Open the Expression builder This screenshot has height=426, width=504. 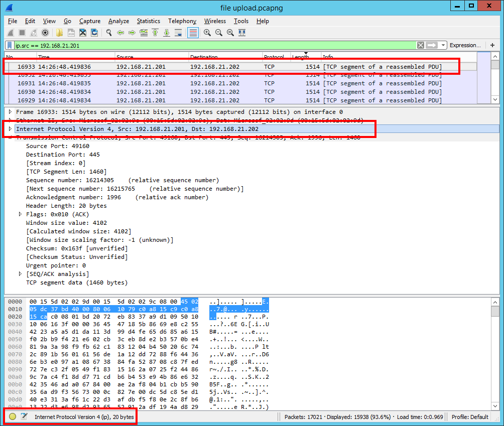[465, 45]
